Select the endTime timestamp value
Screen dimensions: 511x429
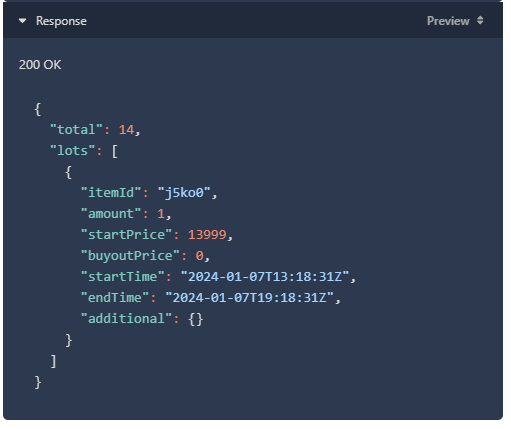click(x=249, y=298)
